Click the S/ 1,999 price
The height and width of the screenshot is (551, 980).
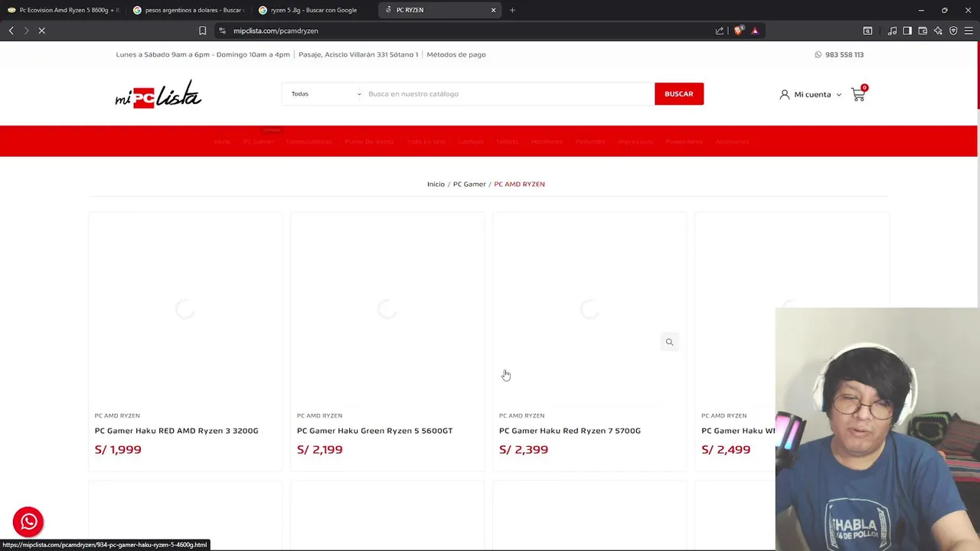(x=118, y=450)
